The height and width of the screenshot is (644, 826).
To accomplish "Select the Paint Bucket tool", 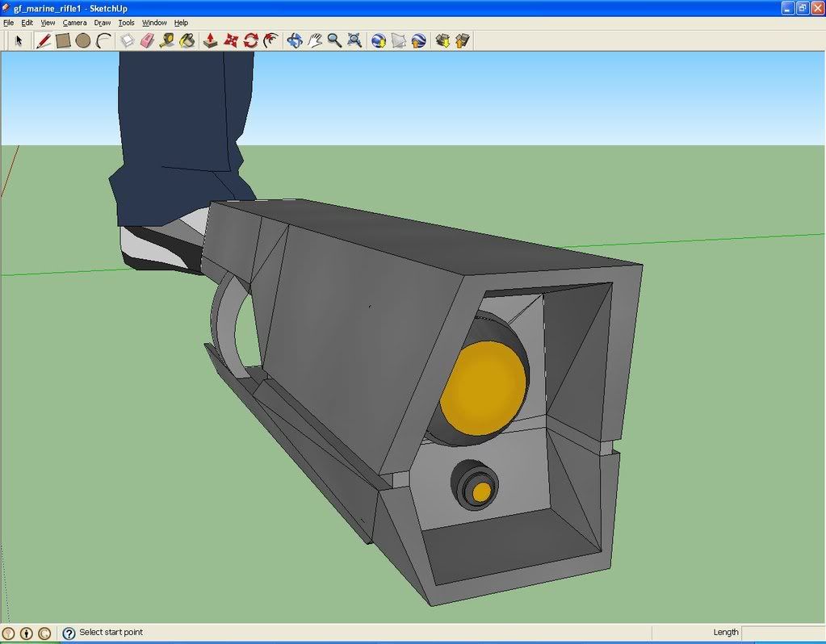I will click(x=187, y=40).
